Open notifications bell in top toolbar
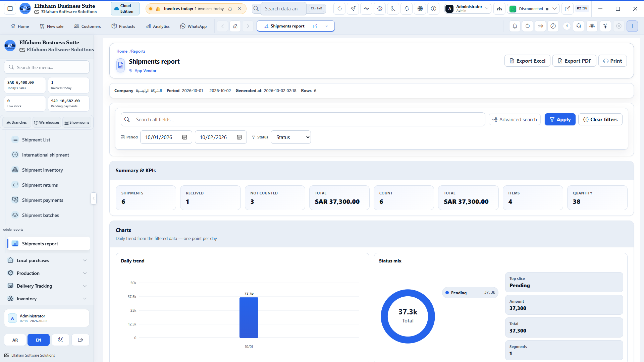This screenshot has width=644, height=362. (x=407, y=9)
